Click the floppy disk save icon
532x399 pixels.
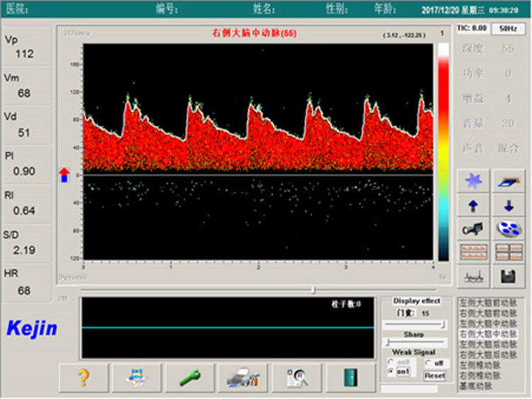[x=509, y=275]
